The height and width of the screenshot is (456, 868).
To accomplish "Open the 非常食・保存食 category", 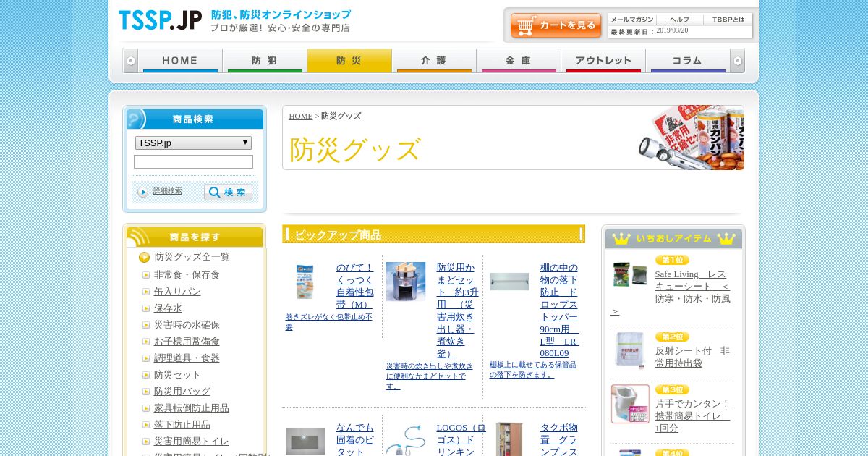I will 187,275.
